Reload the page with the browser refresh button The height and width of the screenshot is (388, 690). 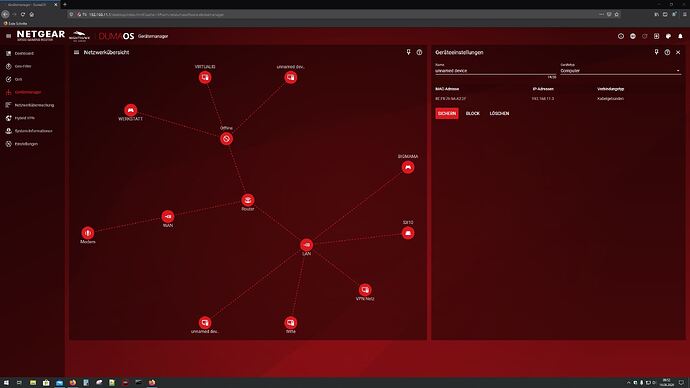click(23, 14)
